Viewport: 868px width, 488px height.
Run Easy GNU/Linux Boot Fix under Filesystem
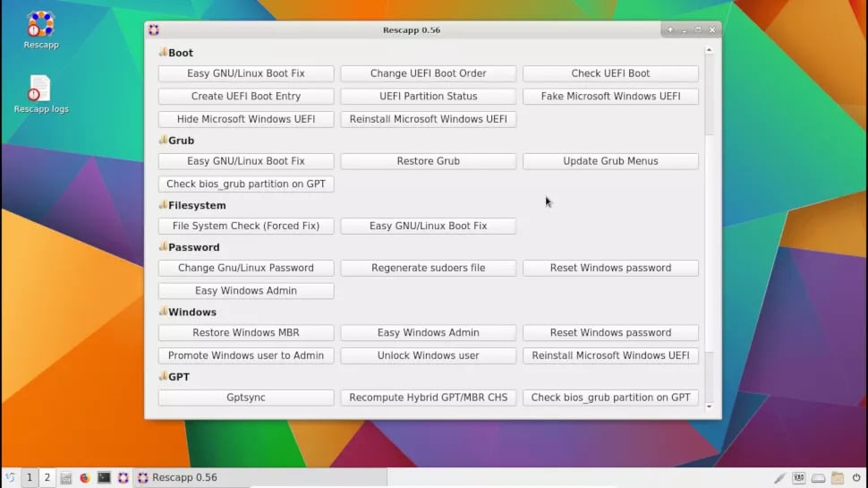[429, 226]
